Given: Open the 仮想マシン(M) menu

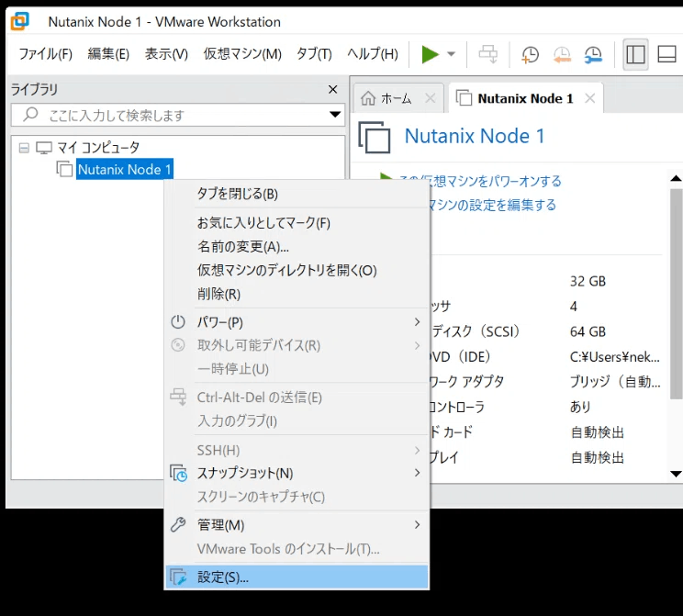Looking at the screenshot, I should click(x=242, y=54).
